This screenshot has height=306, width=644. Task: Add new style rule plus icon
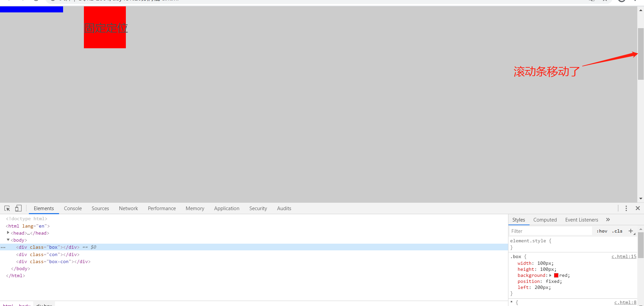pyautogui.click(x=631, y=231)
